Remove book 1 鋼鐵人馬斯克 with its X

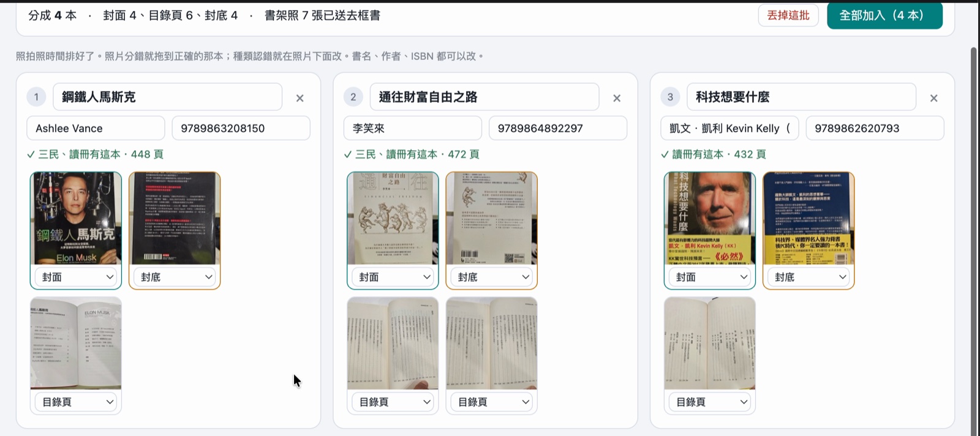click(300, 98)
